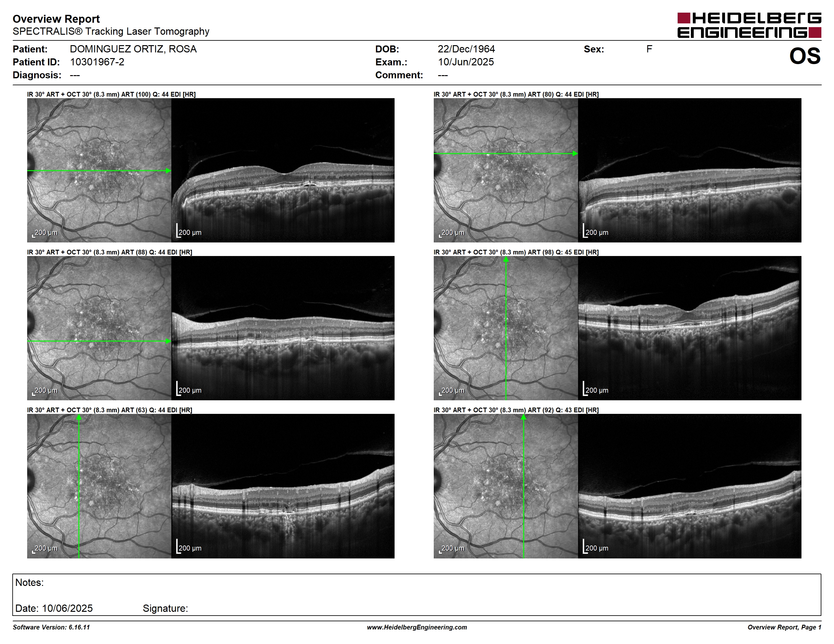Image resolution: width=834 pixels, height=644 pixels.
Task: Open the ART (80) OCT B-scan image
Action: (690, 170)
